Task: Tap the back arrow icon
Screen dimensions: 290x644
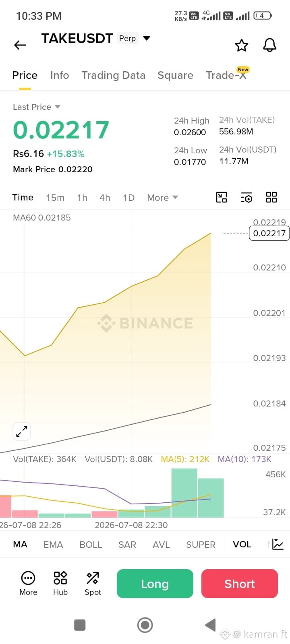Action: 20,45
